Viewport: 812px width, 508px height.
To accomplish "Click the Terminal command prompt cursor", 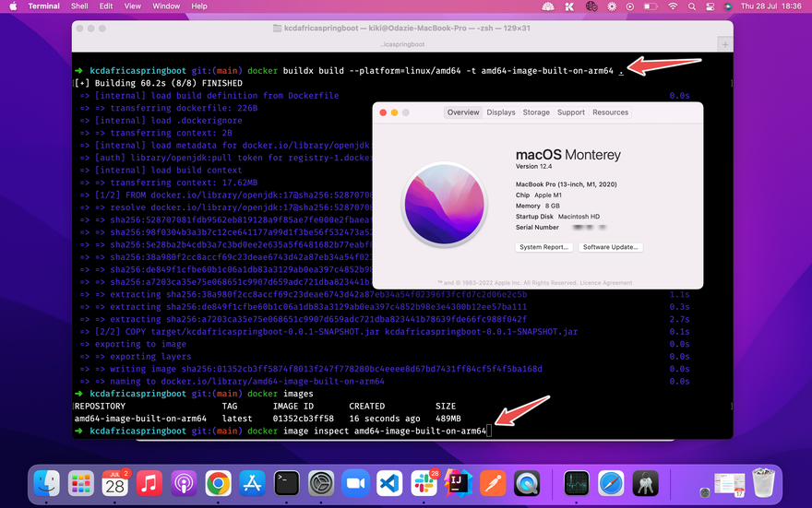I will click(x=489, y=431).
